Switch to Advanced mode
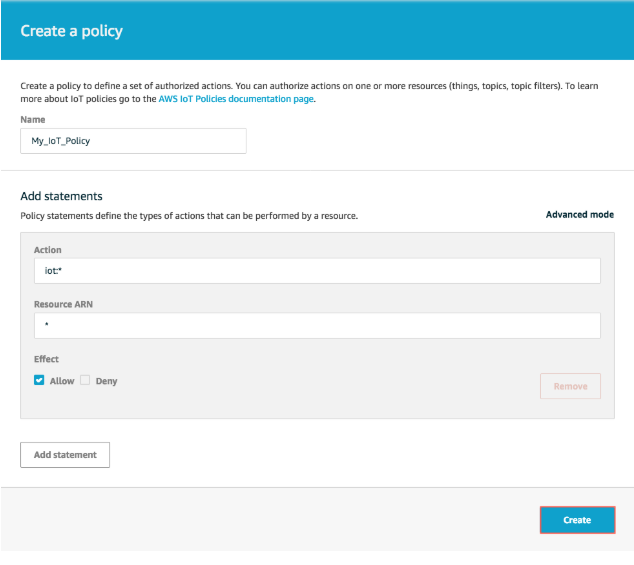This screenshot has width=634, height=565. (x=579, y=215)
